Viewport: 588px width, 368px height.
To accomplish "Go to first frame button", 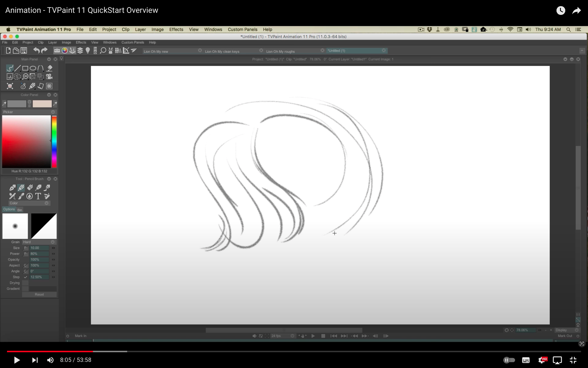I will click(x=334, y=336).
